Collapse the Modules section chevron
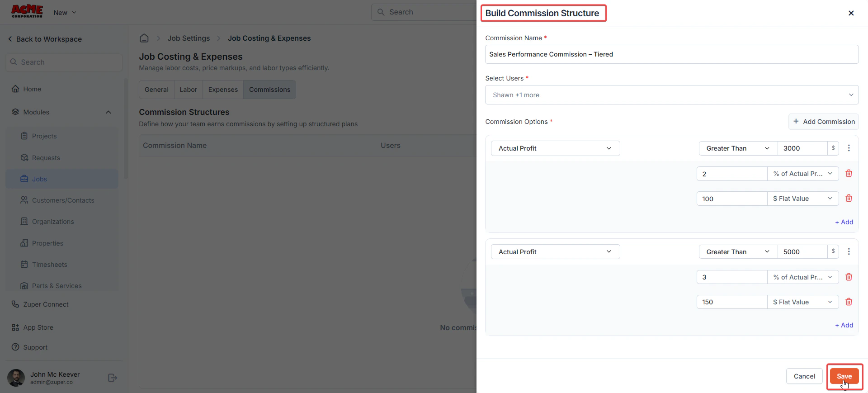The width and height of the screenshot is (868, 393). pyautogui.click(x=108, y=112)
